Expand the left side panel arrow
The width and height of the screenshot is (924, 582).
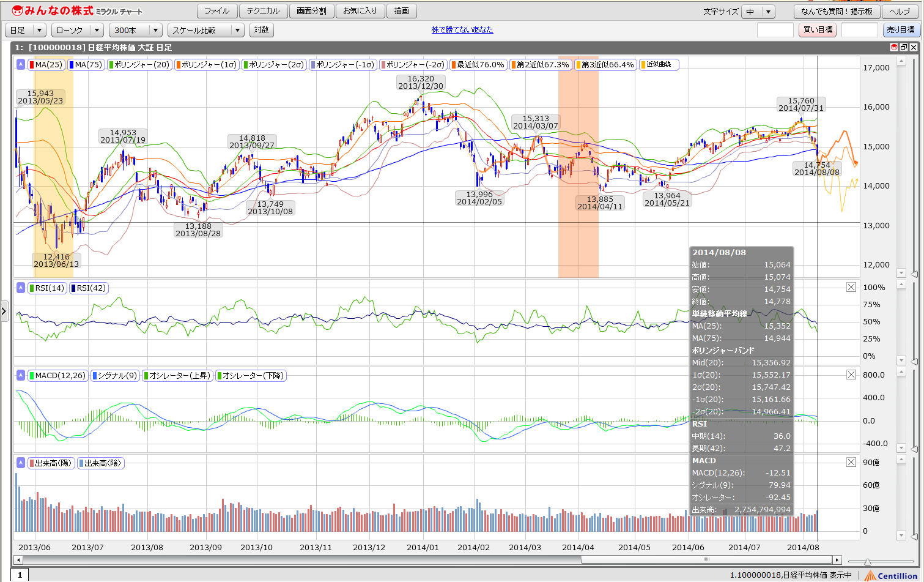click(x=4, y=311)
